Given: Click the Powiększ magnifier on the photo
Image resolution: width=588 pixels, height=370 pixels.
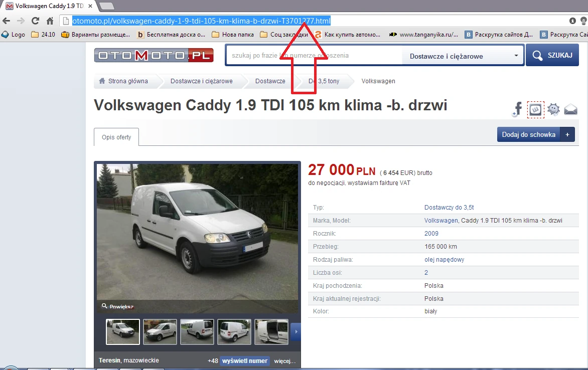Looking at the screenshot, I should coord(116,306).
